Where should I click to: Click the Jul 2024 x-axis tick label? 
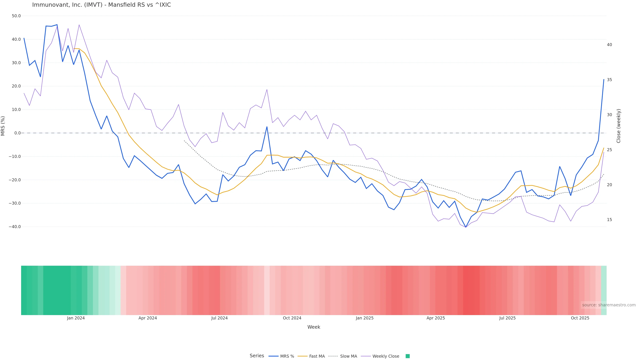(219, 318)
